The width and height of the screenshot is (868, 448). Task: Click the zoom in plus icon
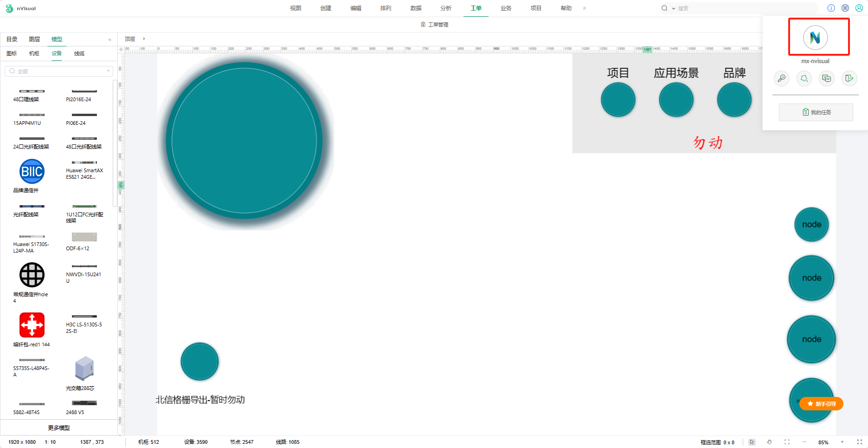click(842, 442)
